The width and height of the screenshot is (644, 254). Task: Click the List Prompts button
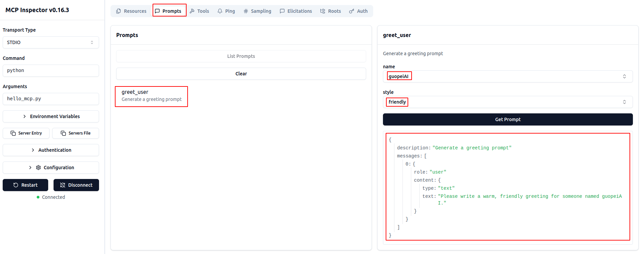(241, 56)
